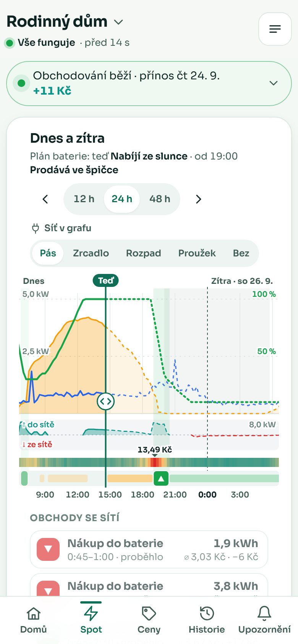Click the OBCHODY SE SÍTÍ section heading
Image resolution: width=298 pixels, height=644 pixels.
75,518
